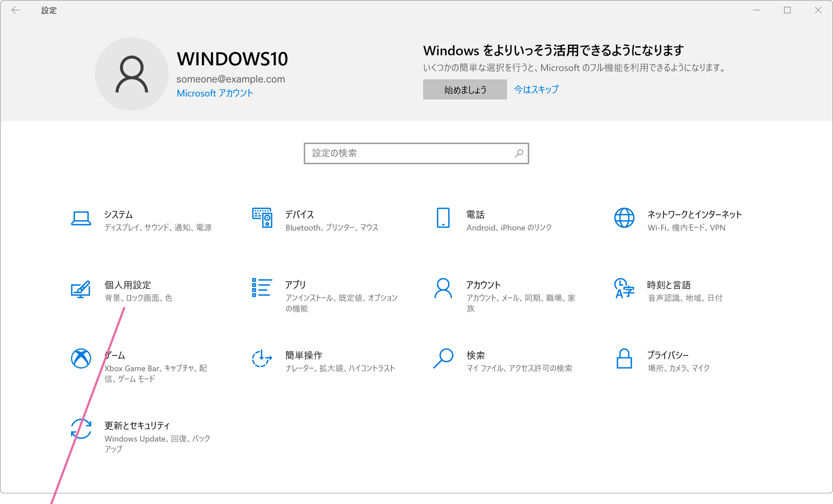Select the 更新とセキュリティ title text
Viewport: 833px width, 504px height.
(x=137, y=425)
